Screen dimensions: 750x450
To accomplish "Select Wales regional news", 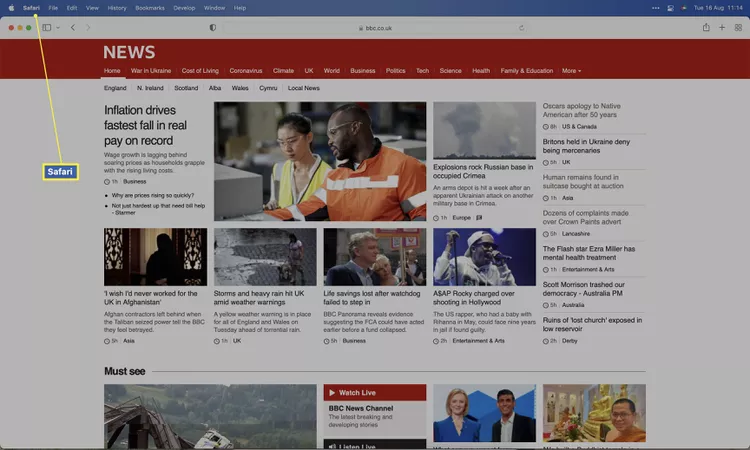I will 240,88.
